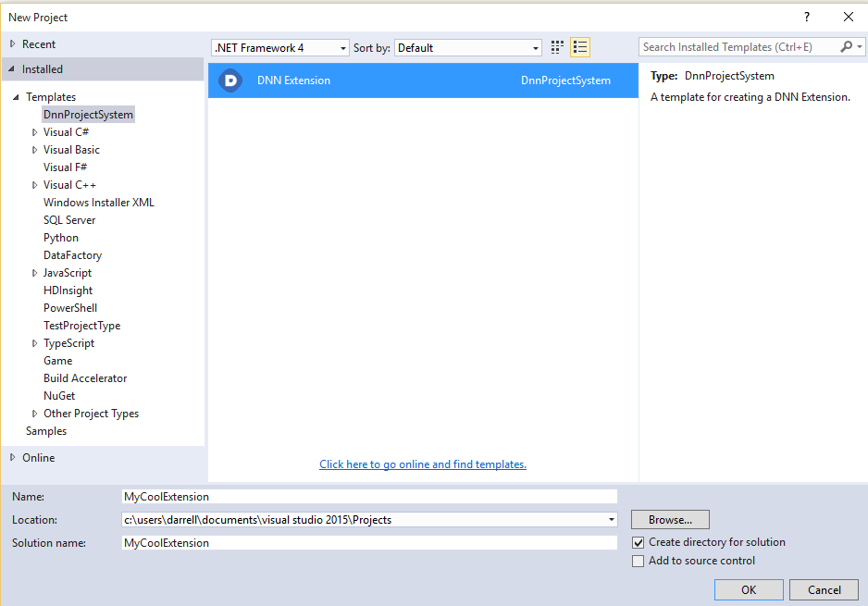Open dialog help via the question mark

[x=806, y=17]
